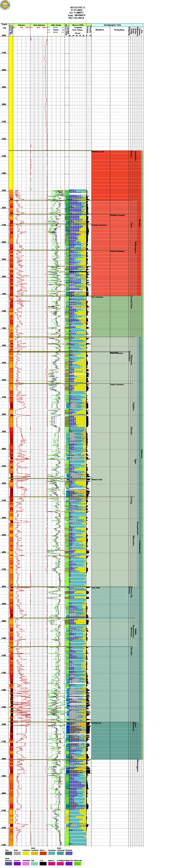Viewport: 169px width, 868px height.
Task: Click the 2500 depth marker
Action: 4,191
